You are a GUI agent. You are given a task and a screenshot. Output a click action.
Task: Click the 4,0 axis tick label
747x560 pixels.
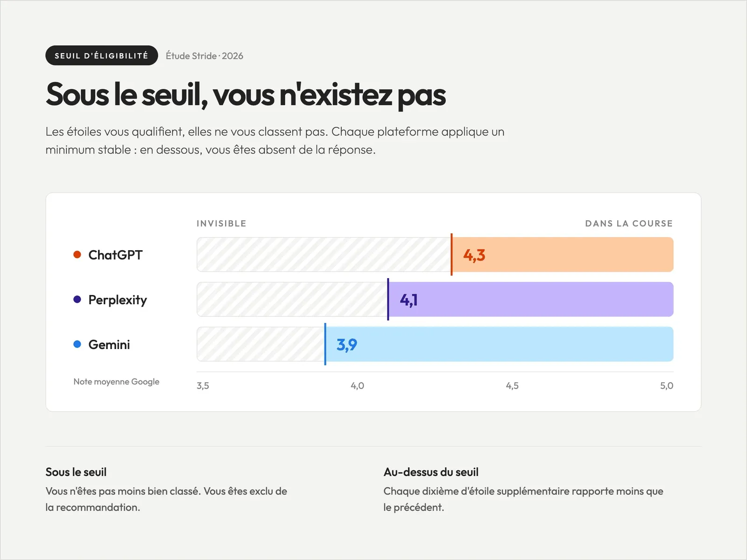(357, 386)
